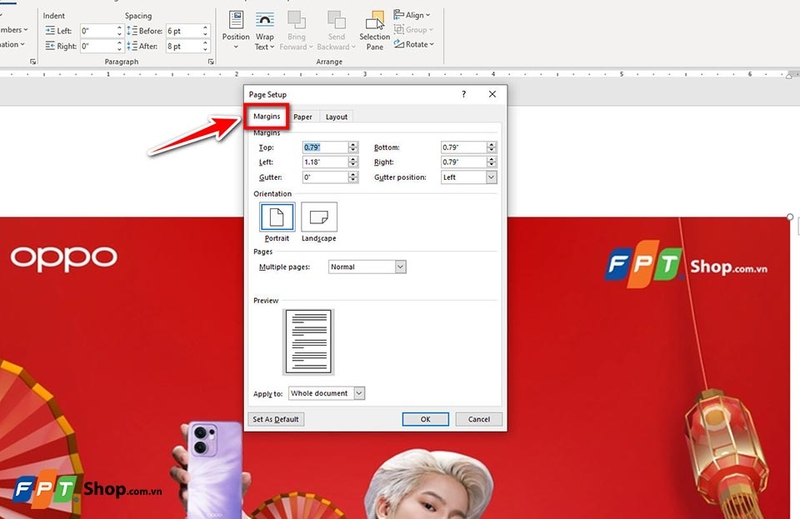Click the page preview thumbnail in Page Setup
This screenshot has height=519, width=800.
pos(309,342)
